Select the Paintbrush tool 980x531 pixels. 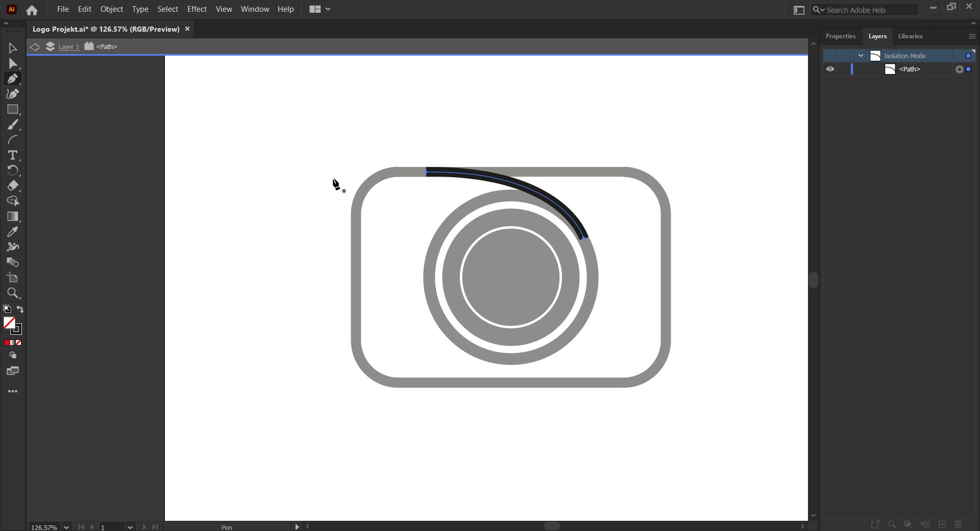pos(13,125)
